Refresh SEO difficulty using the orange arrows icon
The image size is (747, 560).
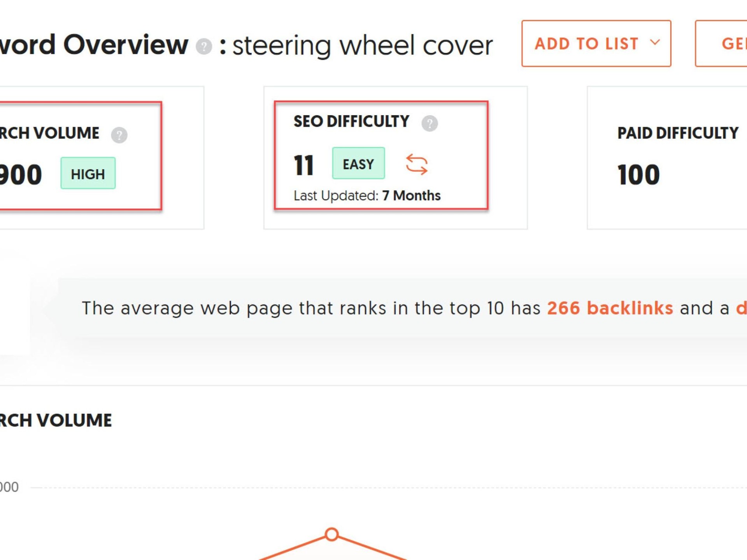click(x=416, y=164)
